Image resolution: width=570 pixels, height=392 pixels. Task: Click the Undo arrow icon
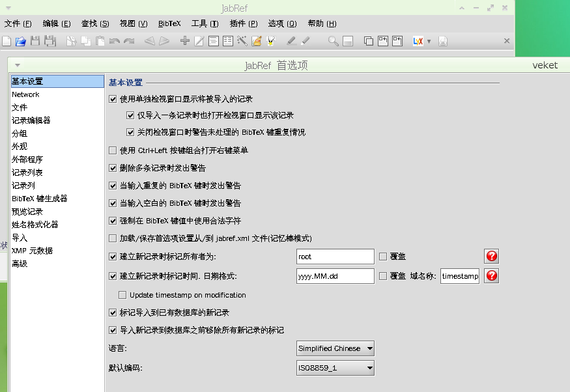coord(115,41)
